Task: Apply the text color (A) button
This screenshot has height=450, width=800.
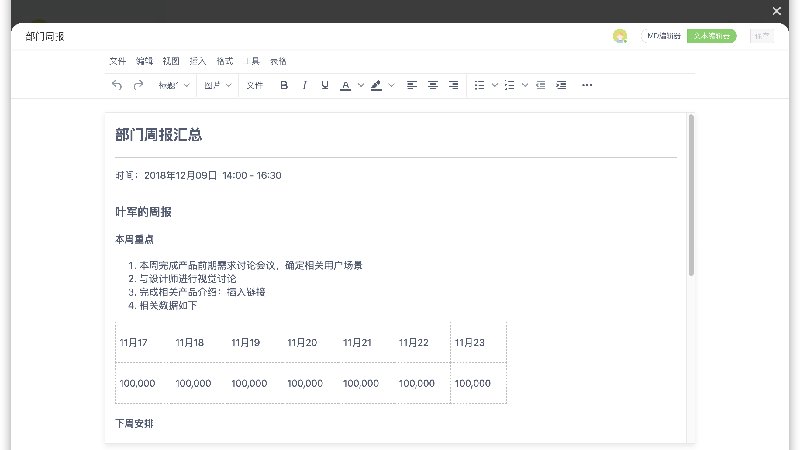Action: click(x=345, y=85)
